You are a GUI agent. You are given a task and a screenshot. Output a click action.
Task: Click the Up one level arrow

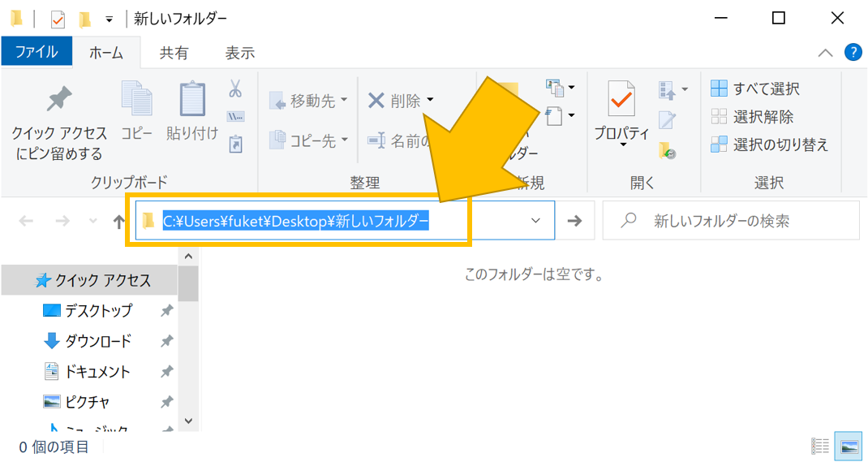tap(118, 221)
